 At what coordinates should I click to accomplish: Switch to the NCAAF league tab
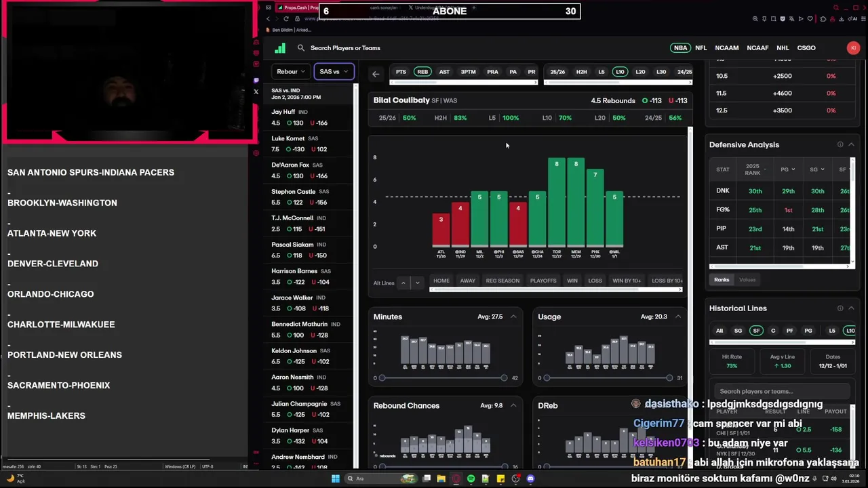point(757,48)
